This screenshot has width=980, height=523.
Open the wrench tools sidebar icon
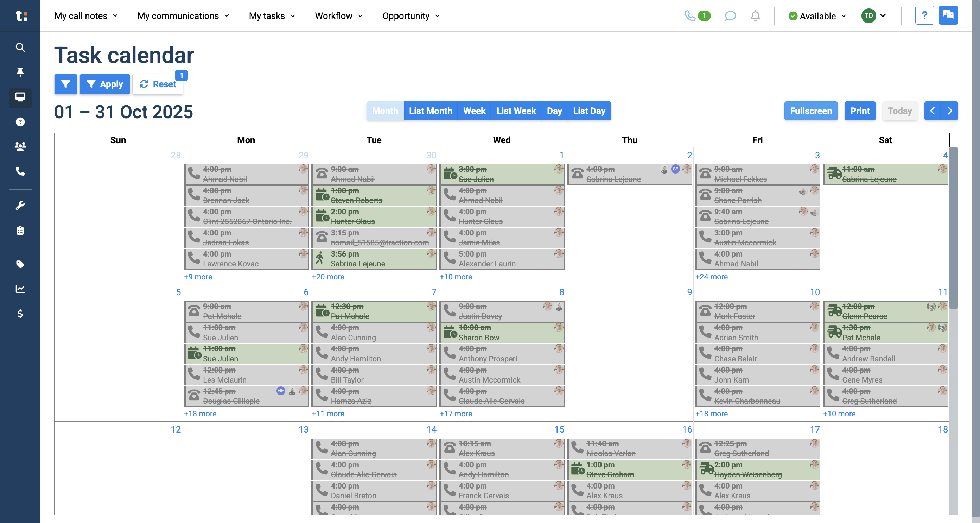[x=20, y=205]
